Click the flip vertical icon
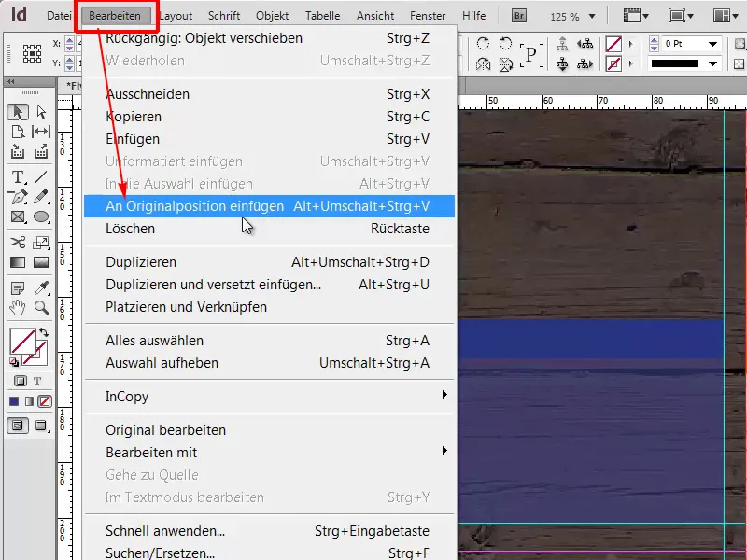Screen dimensions: 747x560 coord(505,63)
